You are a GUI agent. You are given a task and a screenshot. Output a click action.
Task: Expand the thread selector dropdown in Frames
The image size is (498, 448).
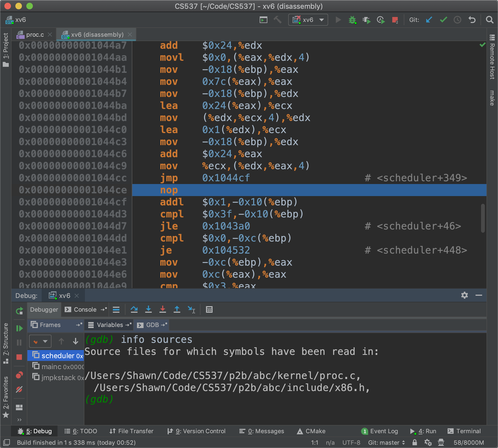click(40, 341)
